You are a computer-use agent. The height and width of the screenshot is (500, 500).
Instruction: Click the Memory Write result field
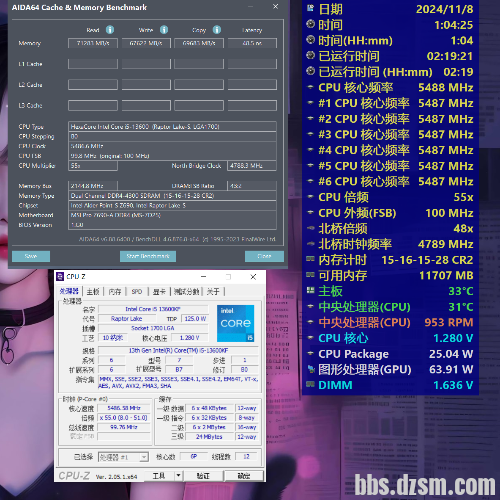(x=146, y=43)
